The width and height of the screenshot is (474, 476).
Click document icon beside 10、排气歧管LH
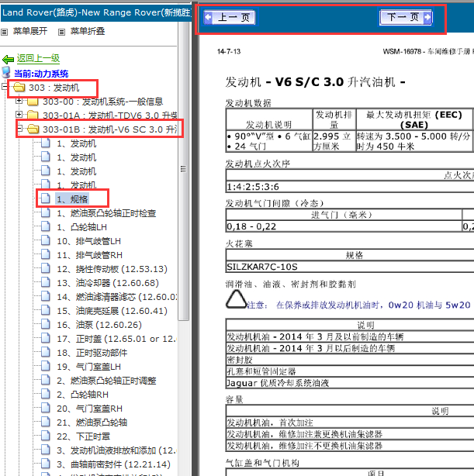click(46, 240)
